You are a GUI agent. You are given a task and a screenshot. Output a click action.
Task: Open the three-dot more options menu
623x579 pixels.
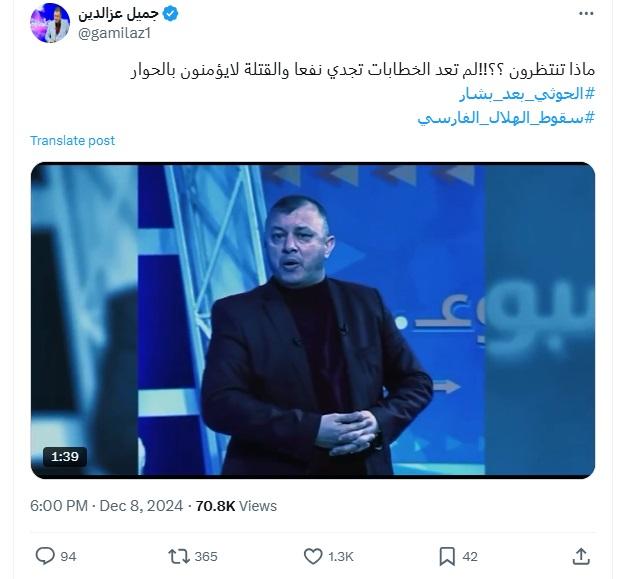point(586,14)
